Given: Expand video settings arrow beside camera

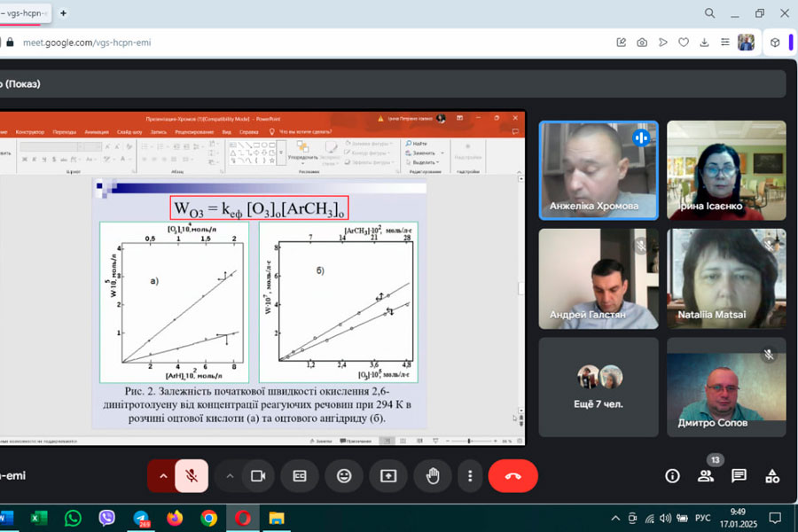Looking at the screenshot, I should click(230, 476).
